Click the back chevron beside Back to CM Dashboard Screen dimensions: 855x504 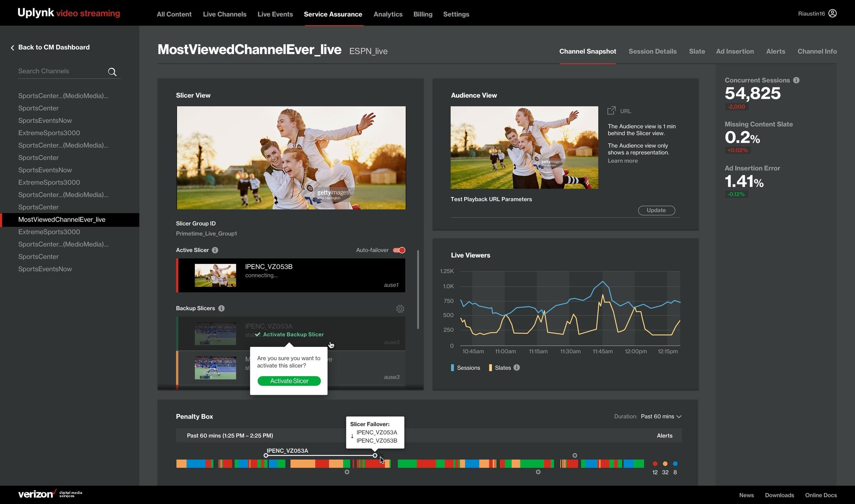(x=12, y=48)
